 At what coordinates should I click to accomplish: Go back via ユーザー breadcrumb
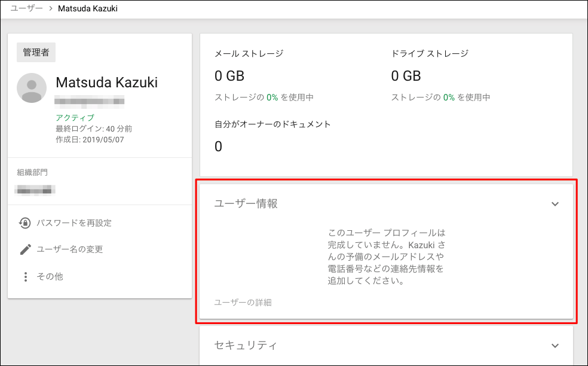27,8
